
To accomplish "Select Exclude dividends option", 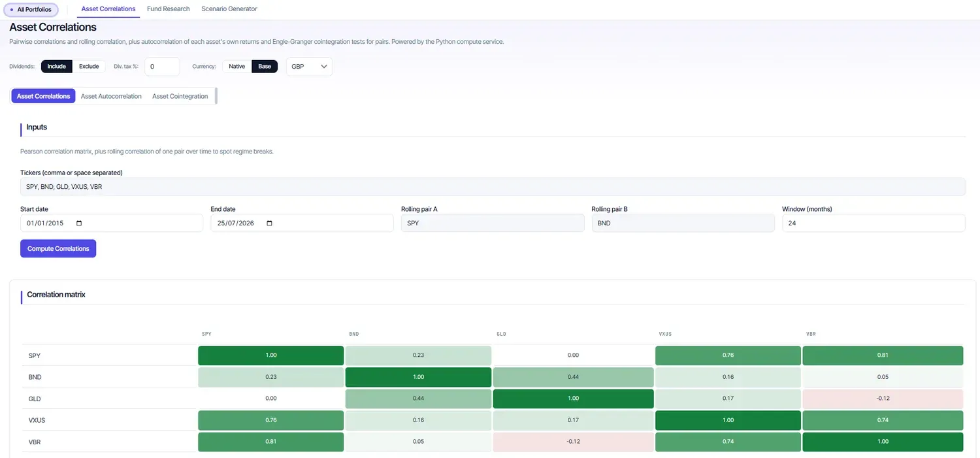I will coord(89,67).
